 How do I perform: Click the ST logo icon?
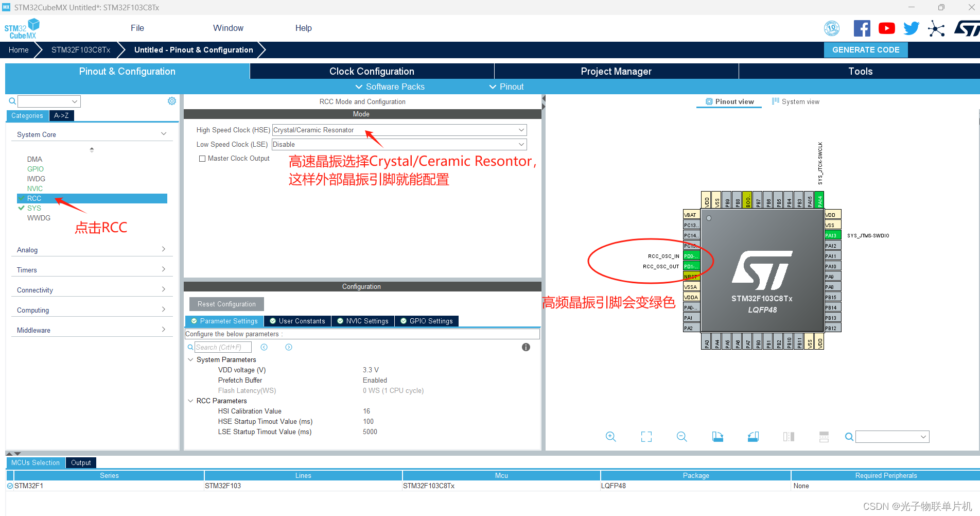(967, 28)
